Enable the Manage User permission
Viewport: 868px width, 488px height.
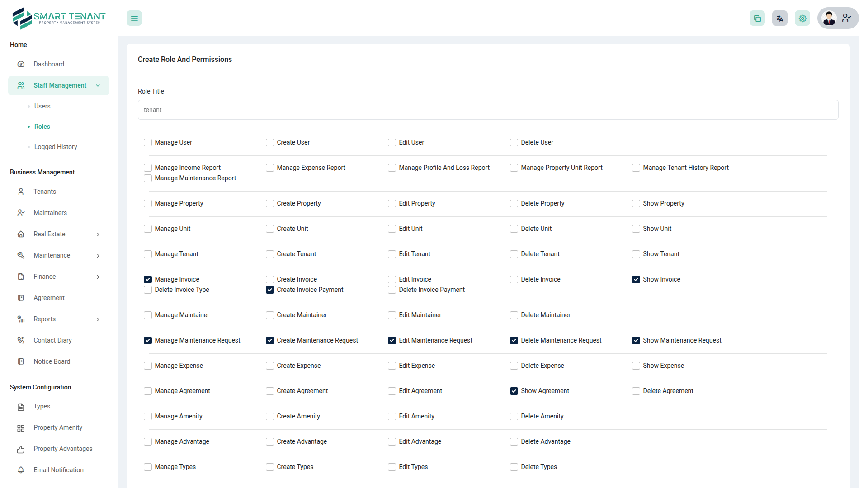tap(147, 142)
